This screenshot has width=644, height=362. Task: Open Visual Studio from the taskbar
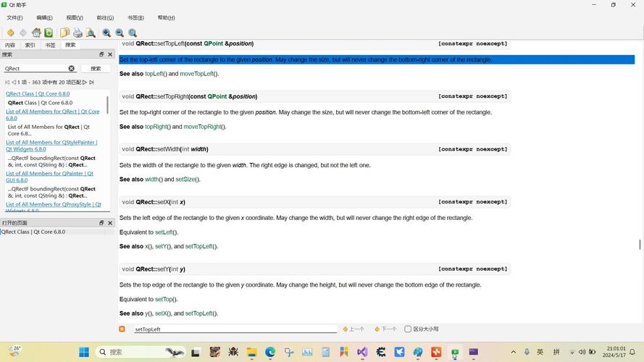click(361, 352)
